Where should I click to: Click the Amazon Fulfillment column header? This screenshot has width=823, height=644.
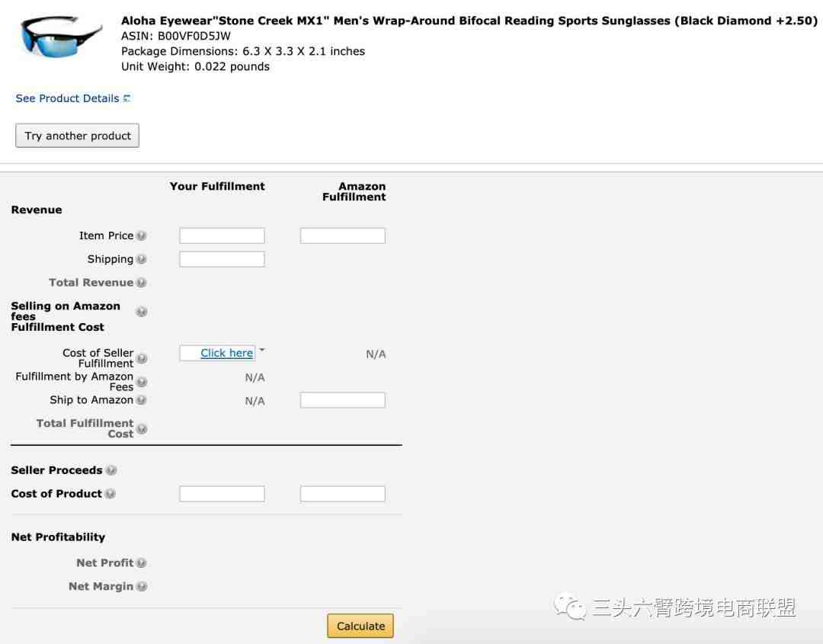(x=354, y=191)
